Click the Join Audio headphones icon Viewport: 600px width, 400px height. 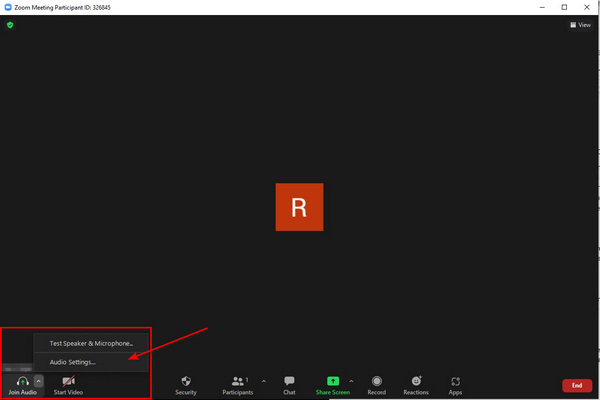click(x=23, y=381)
